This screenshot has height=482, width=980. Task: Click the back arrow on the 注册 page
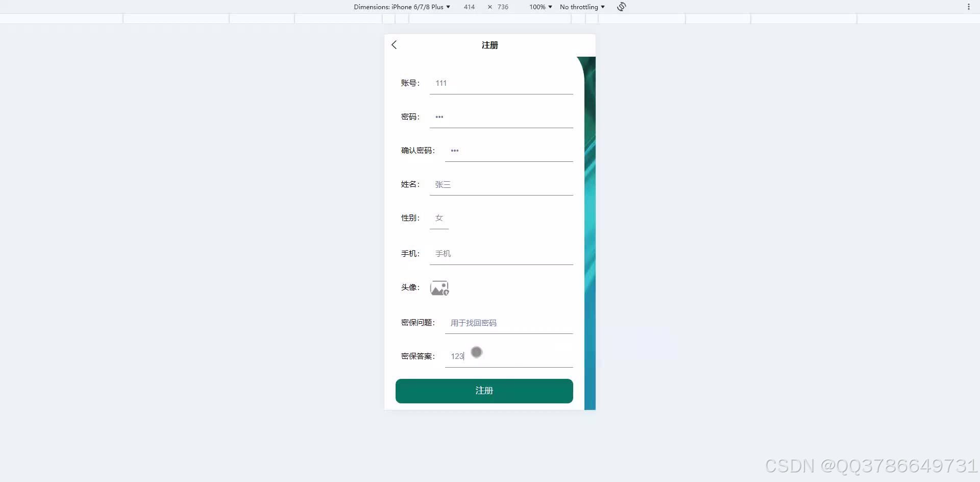(x=393, y=45)
